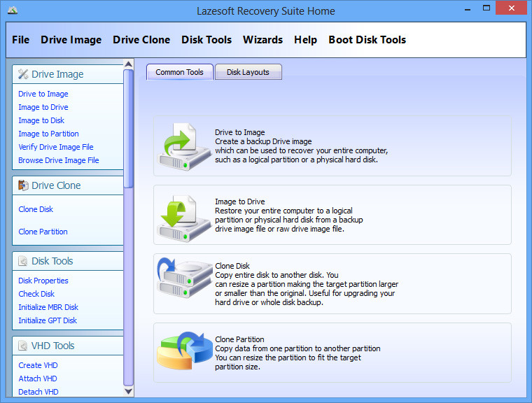Click the 'Drive to Image' card title
The width and height of the screenshot is (532, 403).
pos(240,132)
